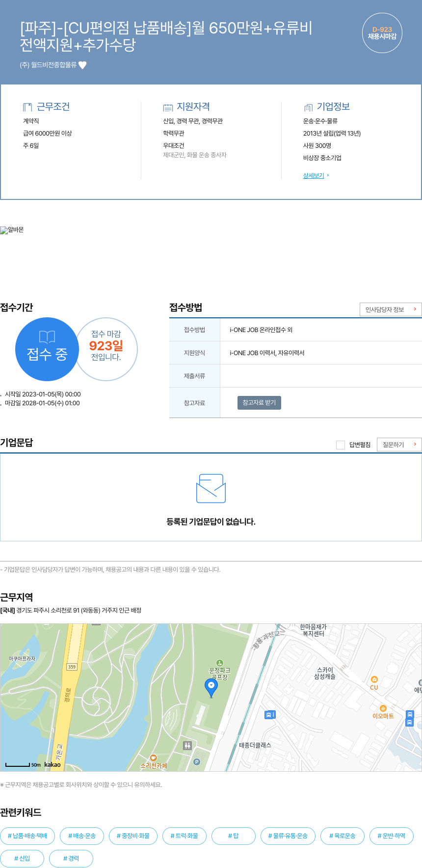
Task: Select the #탑 keyword tag
Action: (x=234, y=836)
